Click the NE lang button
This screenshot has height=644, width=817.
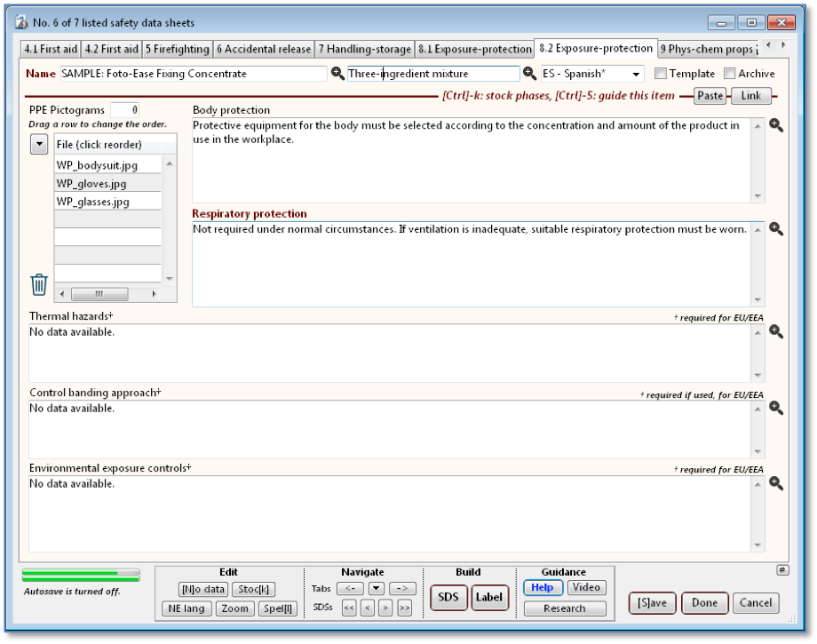(186, 608)
